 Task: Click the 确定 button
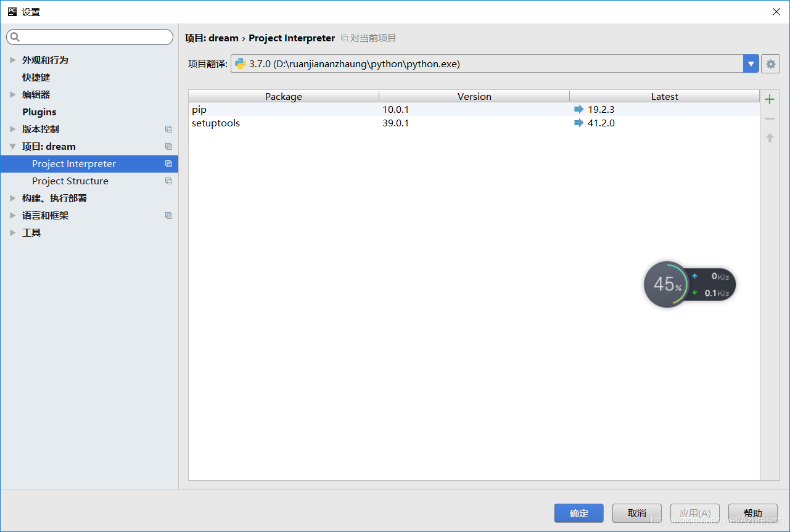coord(579,513)
